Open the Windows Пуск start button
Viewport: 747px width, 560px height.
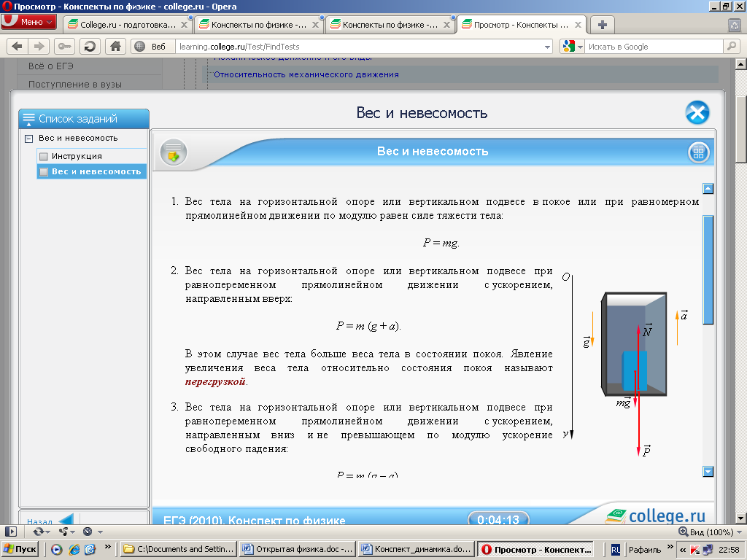click(20, 549)
